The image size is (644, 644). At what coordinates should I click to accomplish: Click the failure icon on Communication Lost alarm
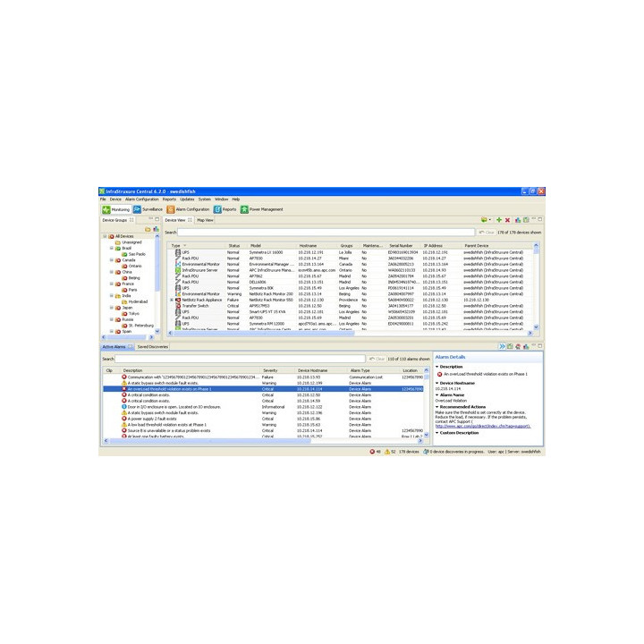pos(124,377)
